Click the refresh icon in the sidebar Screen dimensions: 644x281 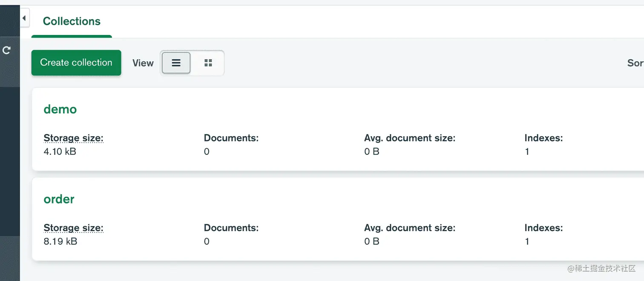[6, 50]
